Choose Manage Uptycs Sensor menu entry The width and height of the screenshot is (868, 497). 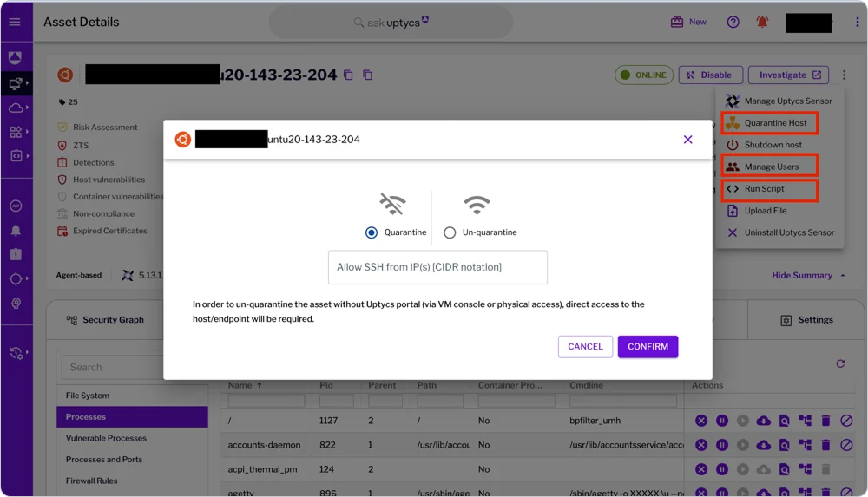pos(779,101)
